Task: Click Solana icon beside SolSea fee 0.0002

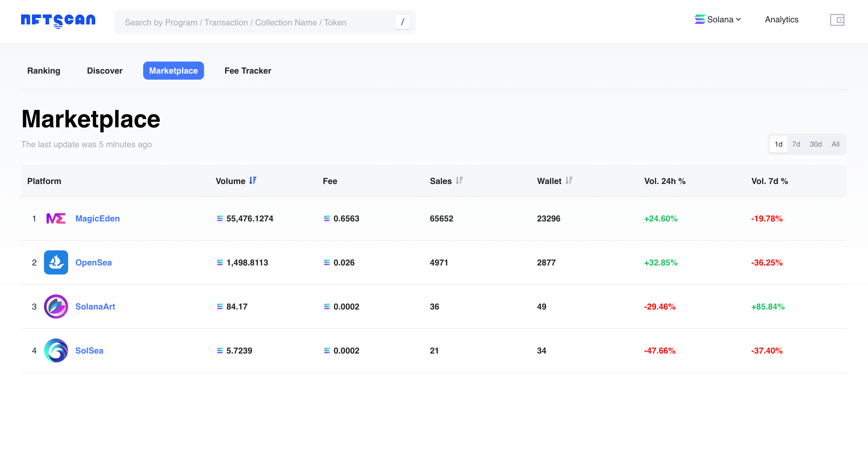Action: pyautogui.click(x=327, y=351)
